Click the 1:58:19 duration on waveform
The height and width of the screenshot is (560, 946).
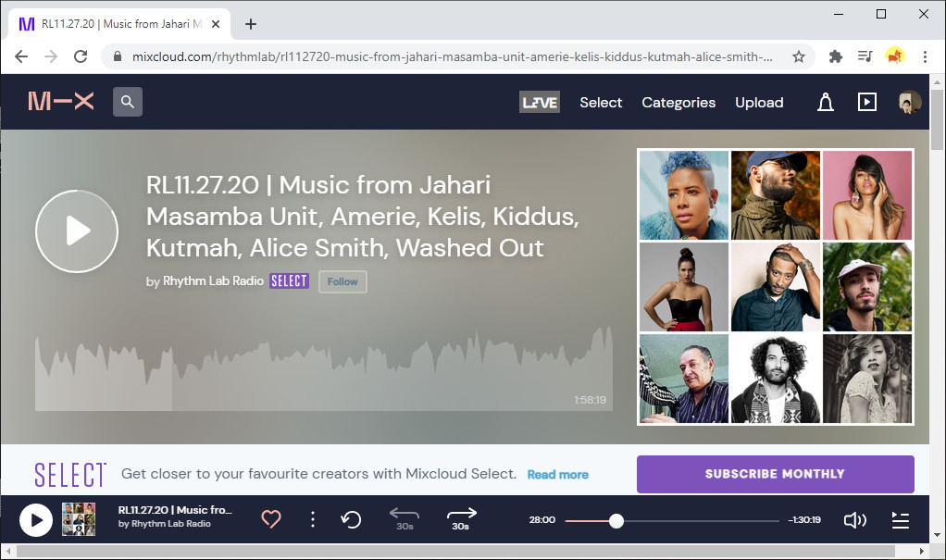[590, 400]
